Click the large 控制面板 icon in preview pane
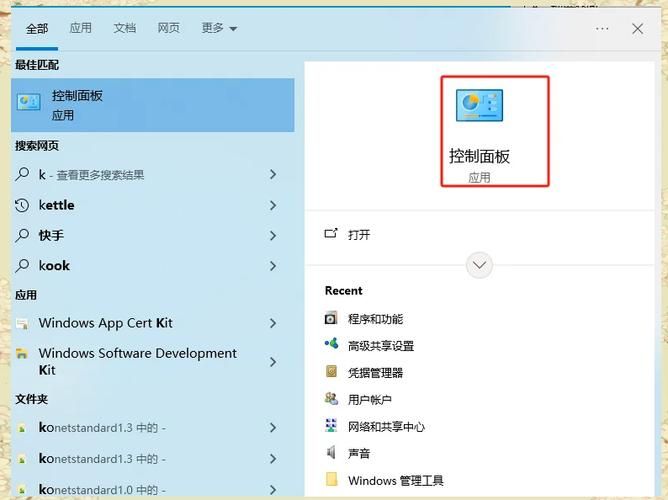This screenshot has height=500, width=668. coord(479,105)
